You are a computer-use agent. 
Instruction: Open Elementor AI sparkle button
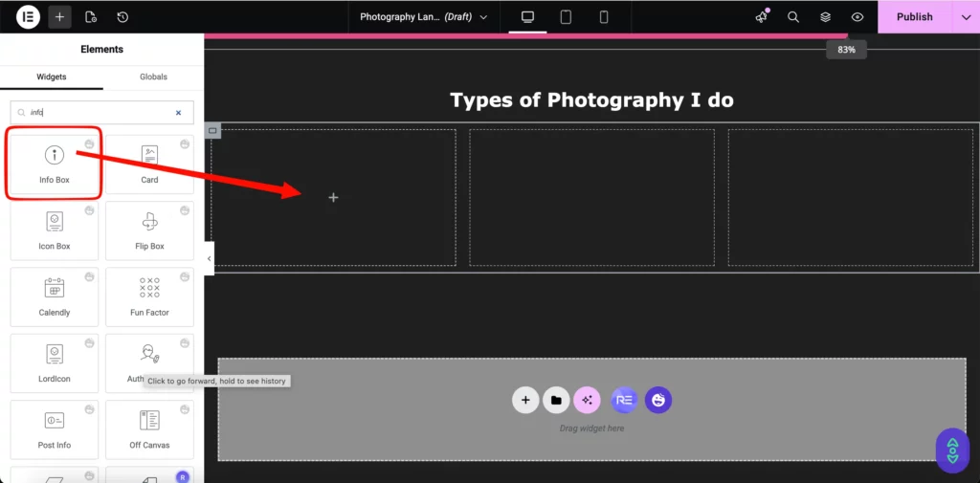pyautogui.click(x=587, y=400)
